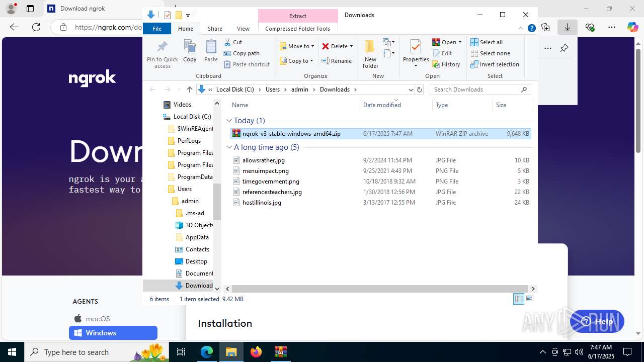Select hostillinois.jpg file

click(x=380, y=203)
